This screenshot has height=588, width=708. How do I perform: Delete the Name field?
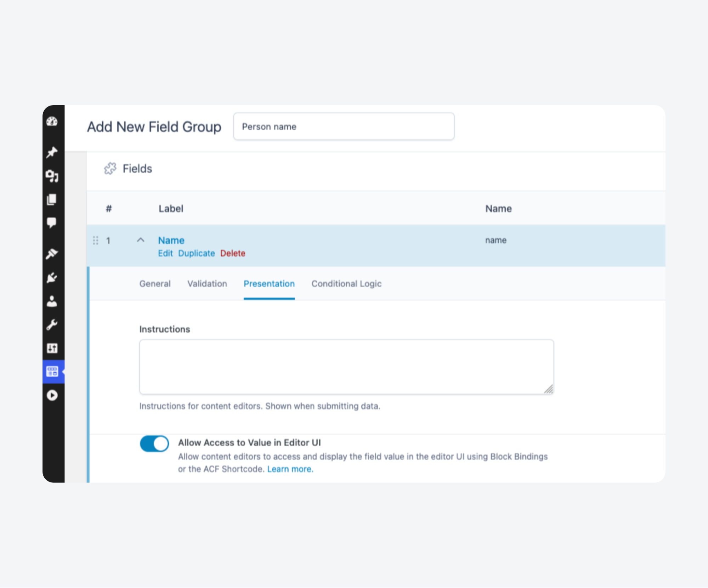pos(233,253)
